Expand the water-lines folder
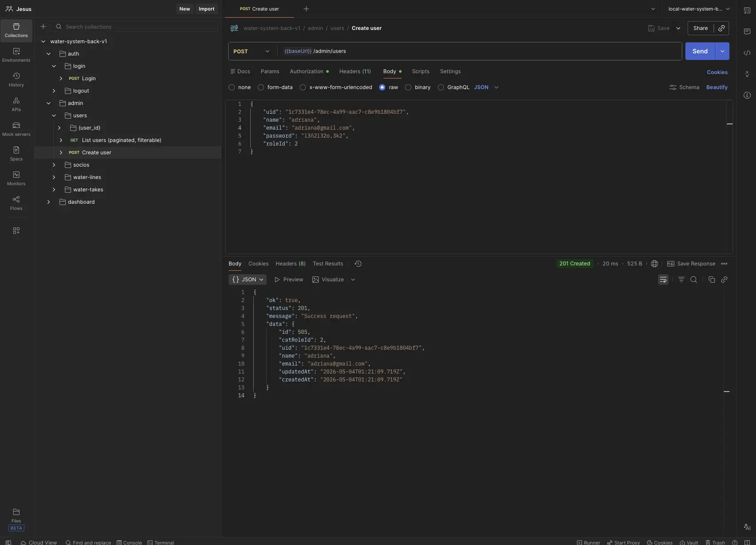This screenshot has height=545, width=756. [x=54, y=177]
